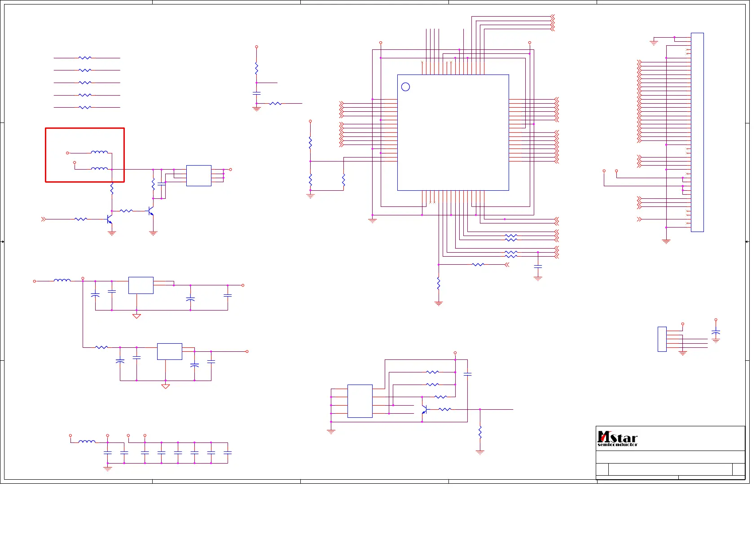
Task: Click inductor before the bottom-left capacitor bank
Action: [x=87, y=442]
